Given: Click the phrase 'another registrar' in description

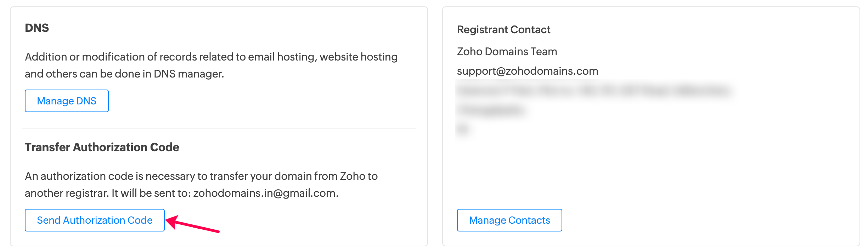Looking at the screenshot, I should click(x=66, y=193).
